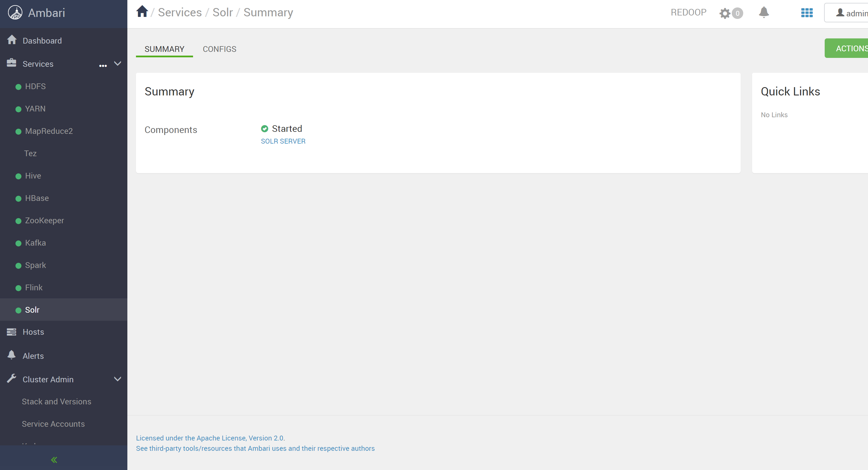Open Hosts page in sidebar

pyautogui.click(x=33, y=332)
